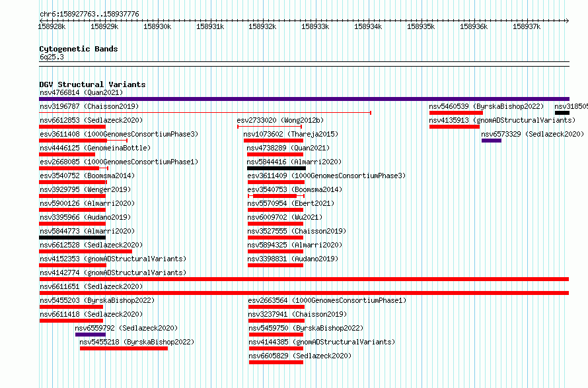Click nsv5455203 (ByrskaBishop2022) label
This screenshot has height=388, width=588.
click(x=97, y=300)
